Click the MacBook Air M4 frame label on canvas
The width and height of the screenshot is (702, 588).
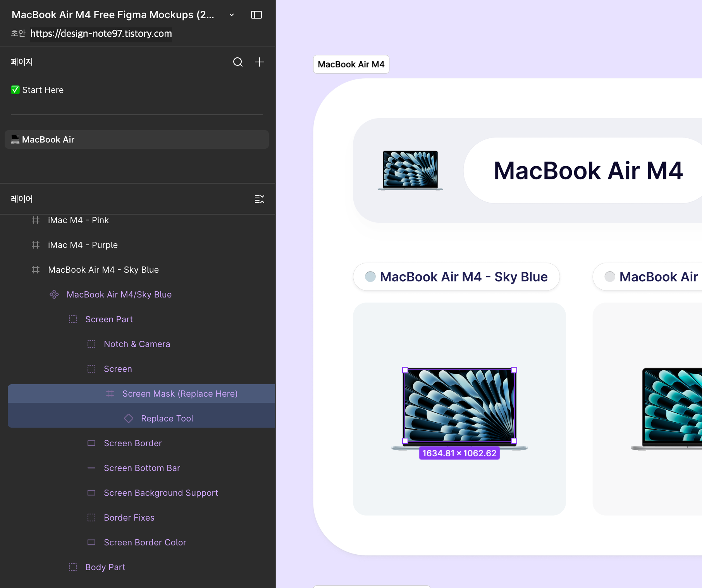point(351,64)
